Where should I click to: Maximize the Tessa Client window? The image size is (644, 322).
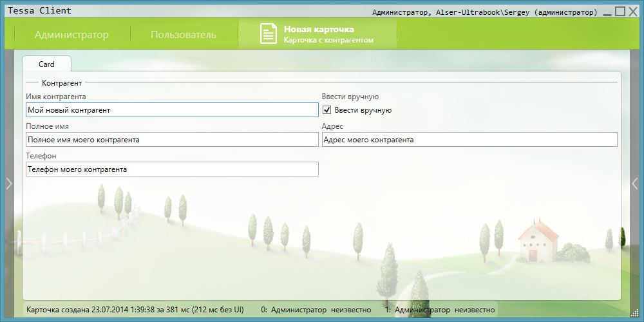point(620,11)
